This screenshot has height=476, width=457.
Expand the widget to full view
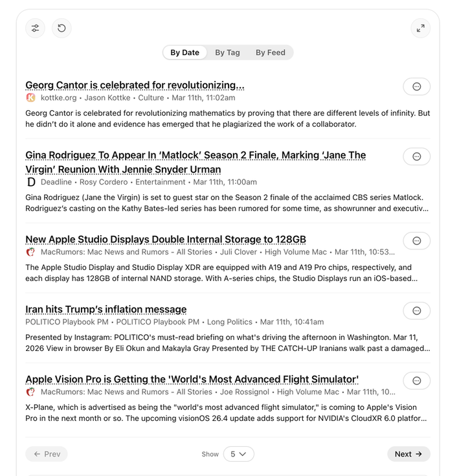[421, 28]
